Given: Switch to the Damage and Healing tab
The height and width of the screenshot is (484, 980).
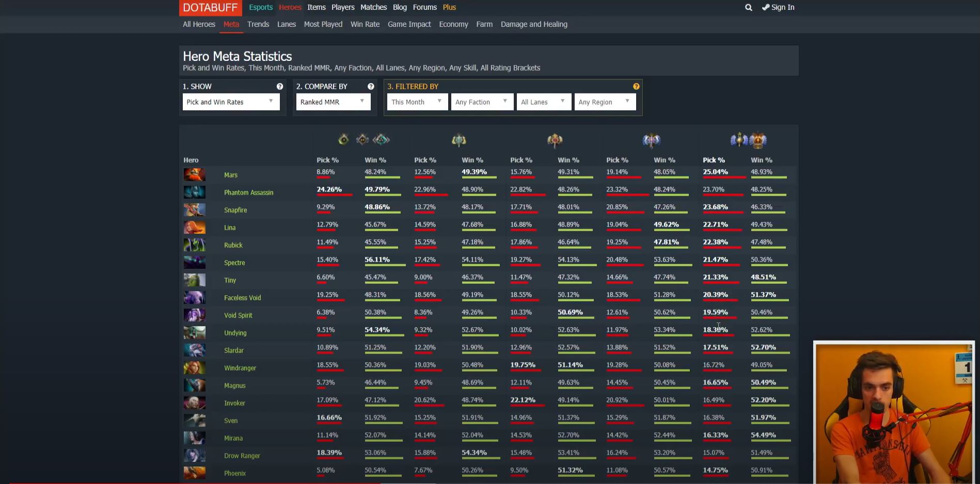Looking at the screenshot, I should pyautogui.click(x=534, y=24).
